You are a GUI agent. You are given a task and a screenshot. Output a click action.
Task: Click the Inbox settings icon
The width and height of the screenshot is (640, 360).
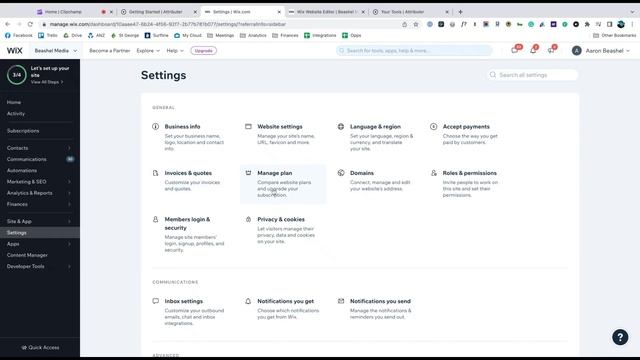[x=156, y=301]
